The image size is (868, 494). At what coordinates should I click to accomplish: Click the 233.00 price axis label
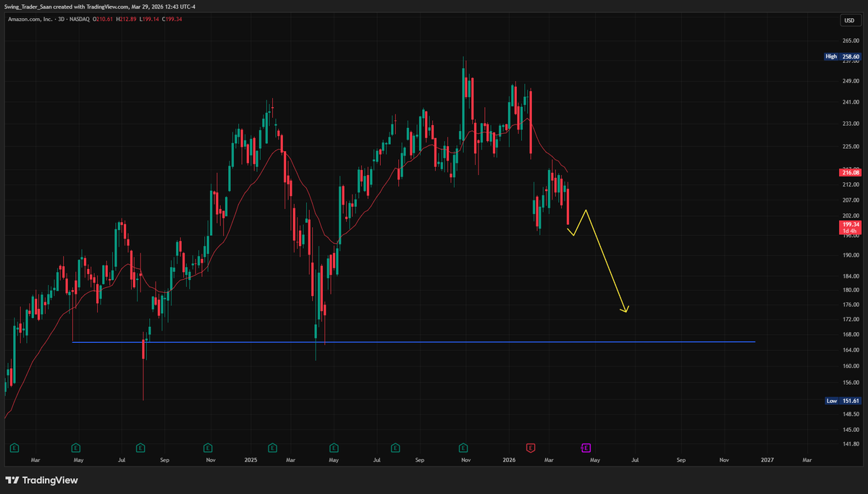click(851, 124)
